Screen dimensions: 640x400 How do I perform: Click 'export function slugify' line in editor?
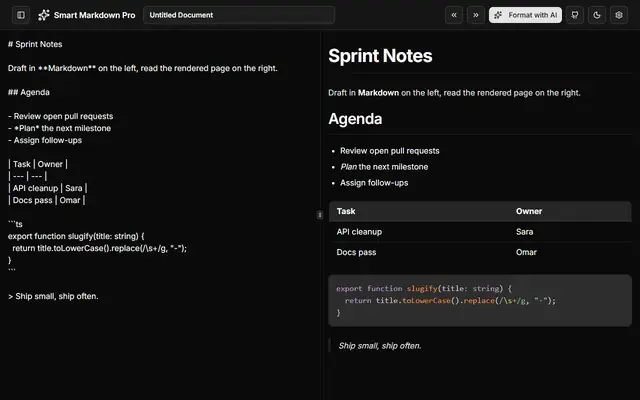pyautogui.click(x=76, y=236)
